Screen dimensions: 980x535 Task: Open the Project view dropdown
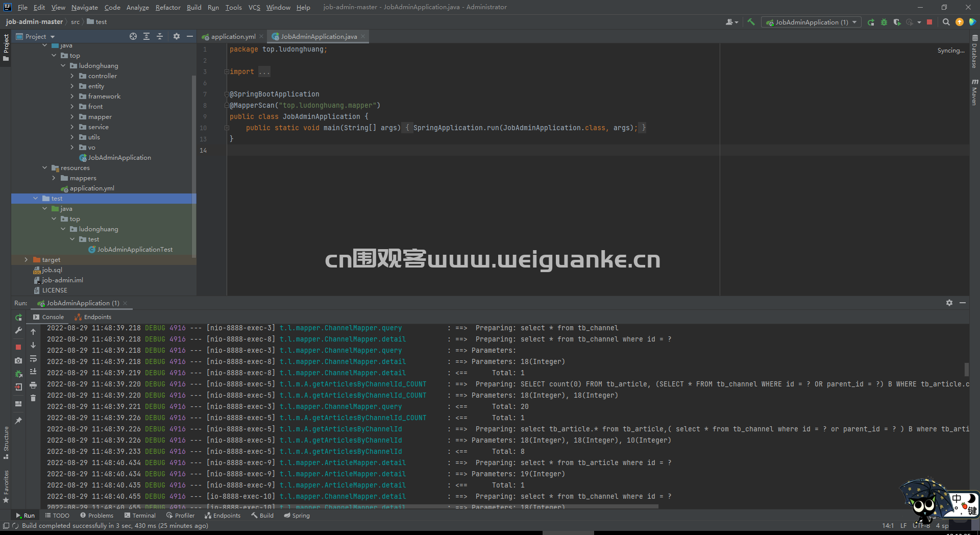click(35, 36)
